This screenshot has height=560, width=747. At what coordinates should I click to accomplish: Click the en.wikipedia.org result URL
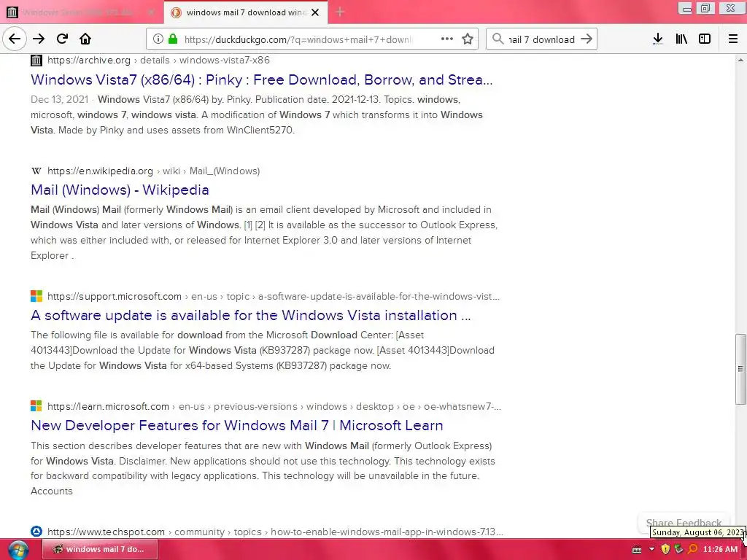[x=153, y=171]
